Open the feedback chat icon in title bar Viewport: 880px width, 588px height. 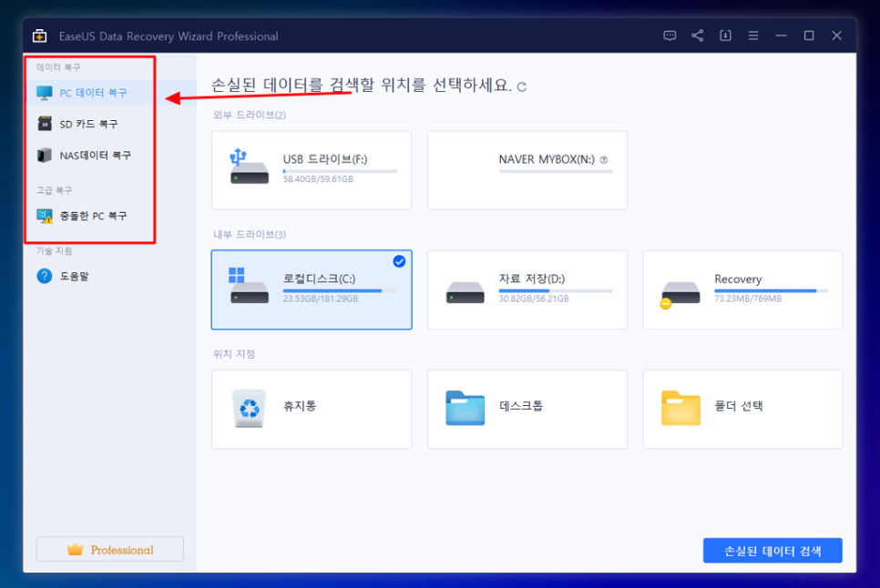670,35
